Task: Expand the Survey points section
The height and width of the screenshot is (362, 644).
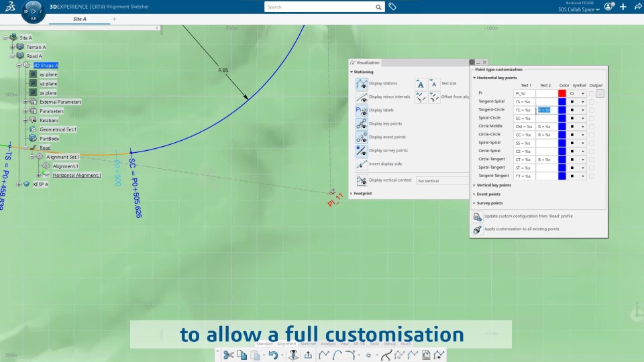Action: [x=474, y=203]
